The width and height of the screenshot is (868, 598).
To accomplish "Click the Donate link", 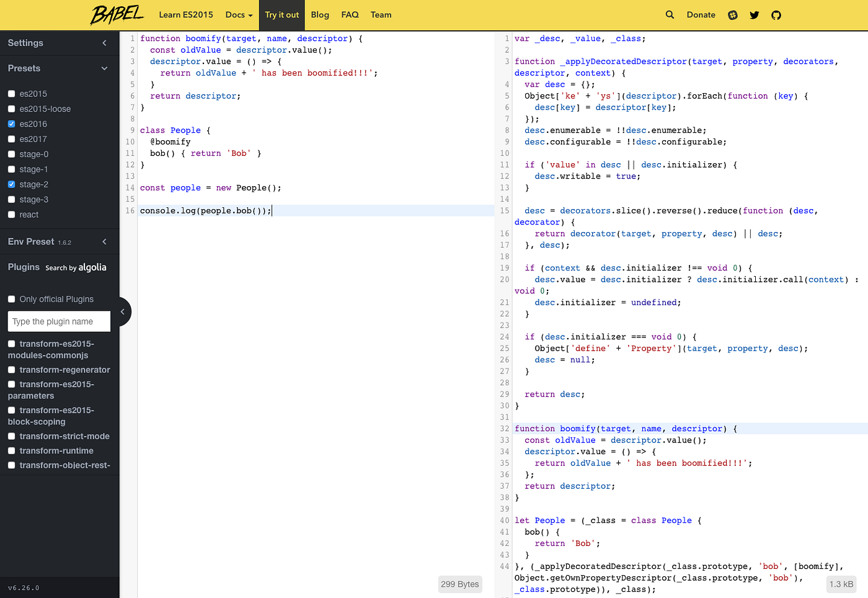I will (x=701, y=14).
